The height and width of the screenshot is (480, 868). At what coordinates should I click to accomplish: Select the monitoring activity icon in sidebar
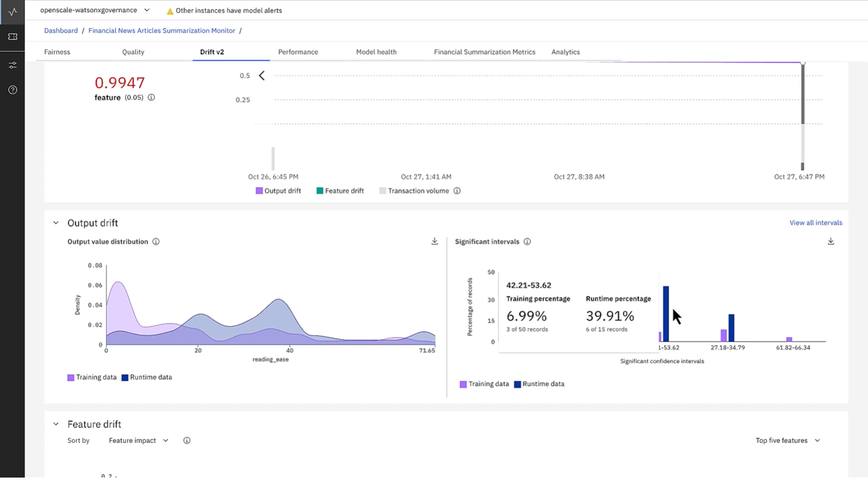12,11
